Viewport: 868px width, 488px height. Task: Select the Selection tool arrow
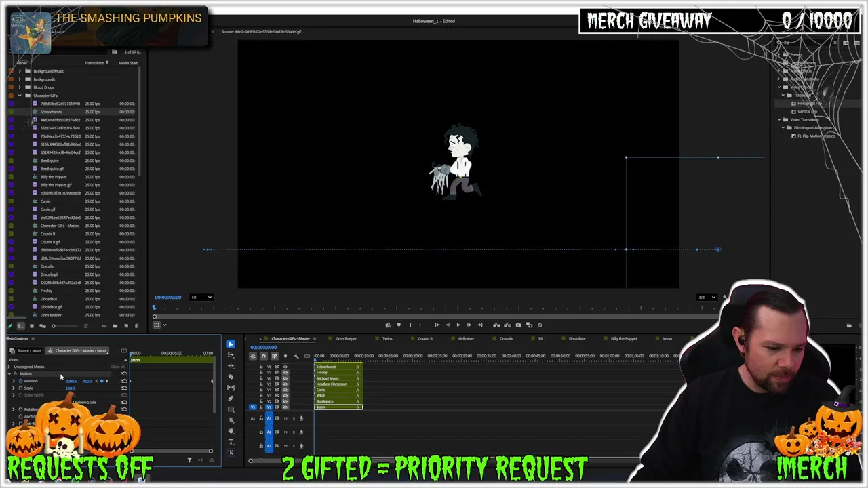point(231,344)
